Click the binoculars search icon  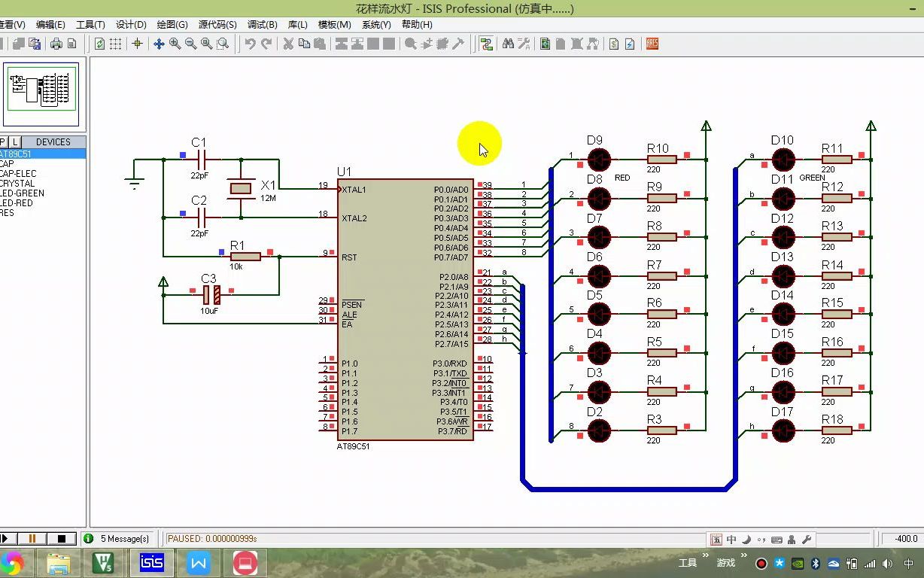point(508,44)
